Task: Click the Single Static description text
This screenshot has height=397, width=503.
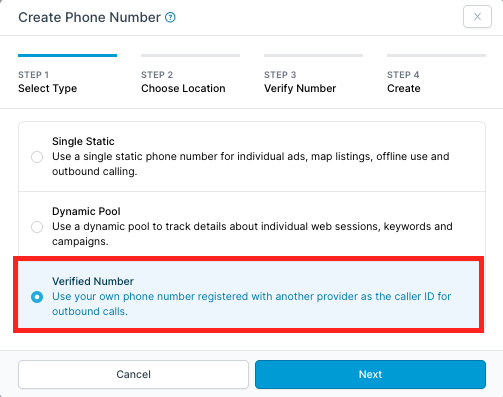Action: tap(251, 164)
